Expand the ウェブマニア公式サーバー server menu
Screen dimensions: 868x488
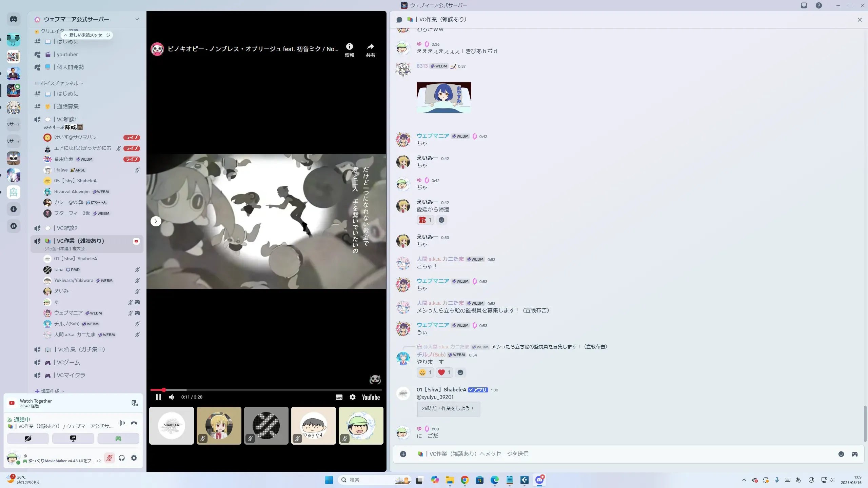click(x=137, y=19)
